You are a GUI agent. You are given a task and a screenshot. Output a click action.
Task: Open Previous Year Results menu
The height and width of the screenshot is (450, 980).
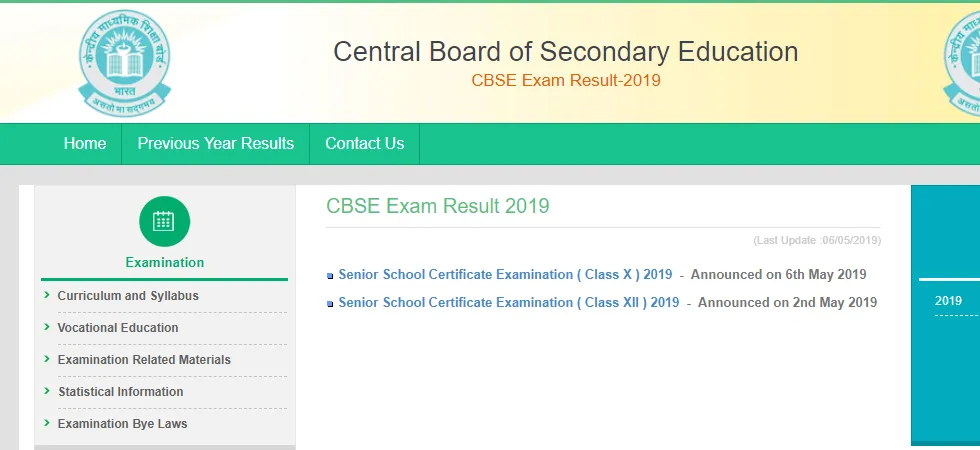[x=216, y=144]
